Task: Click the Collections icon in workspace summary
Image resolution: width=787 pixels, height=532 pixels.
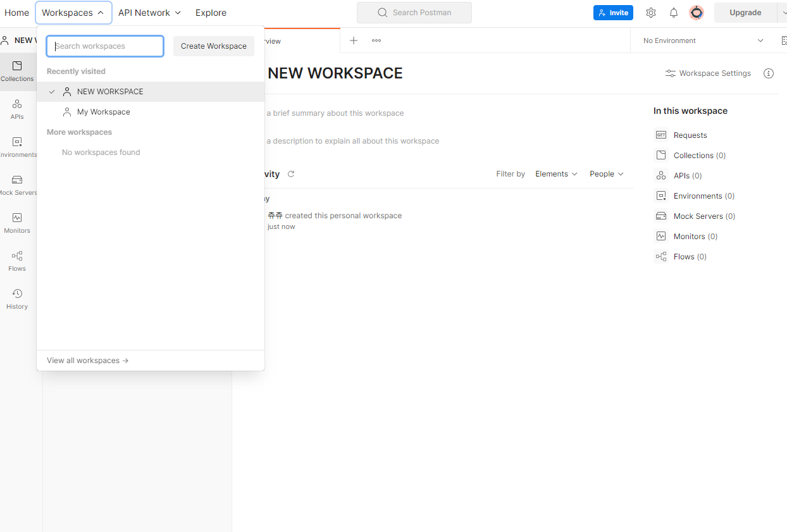Action: click(661, 155)
